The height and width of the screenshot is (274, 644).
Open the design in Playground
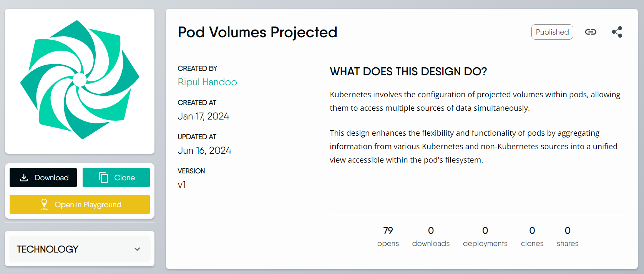point(80,204)
